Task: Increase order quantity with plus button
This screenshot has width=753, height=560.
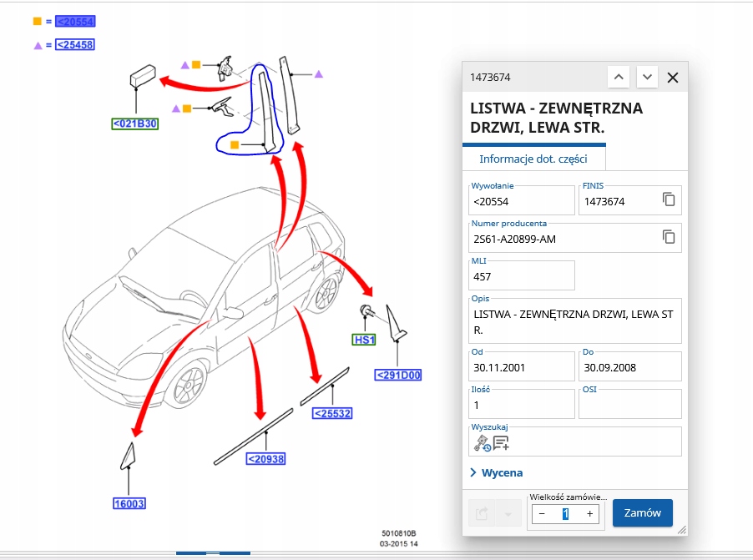Action: [589, 514]
